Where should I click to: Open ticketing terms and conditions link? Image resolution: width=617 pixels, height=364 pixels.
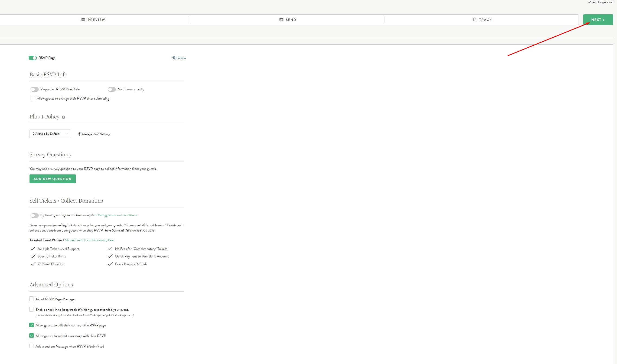tap(116, 215)
